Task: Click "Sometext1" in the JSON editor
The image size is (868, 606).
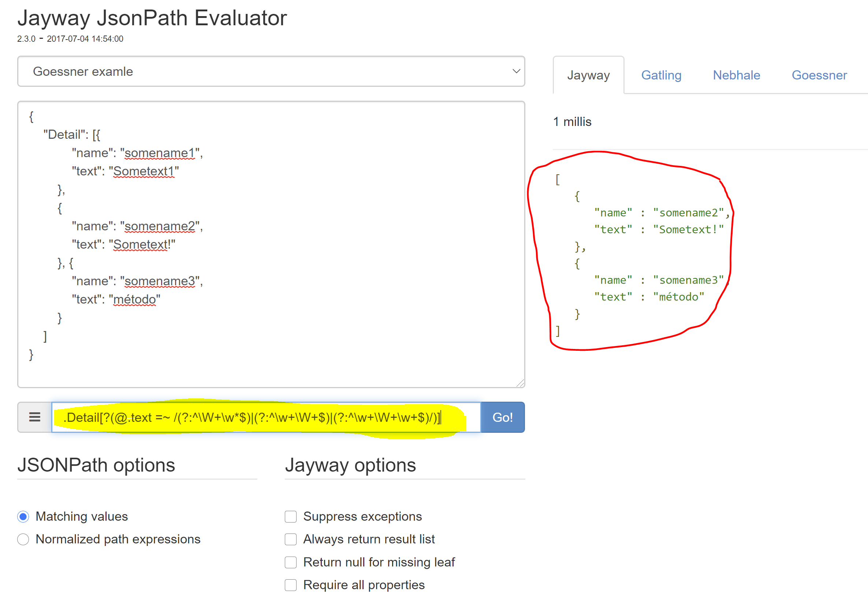Action: [x=144, y=171]
